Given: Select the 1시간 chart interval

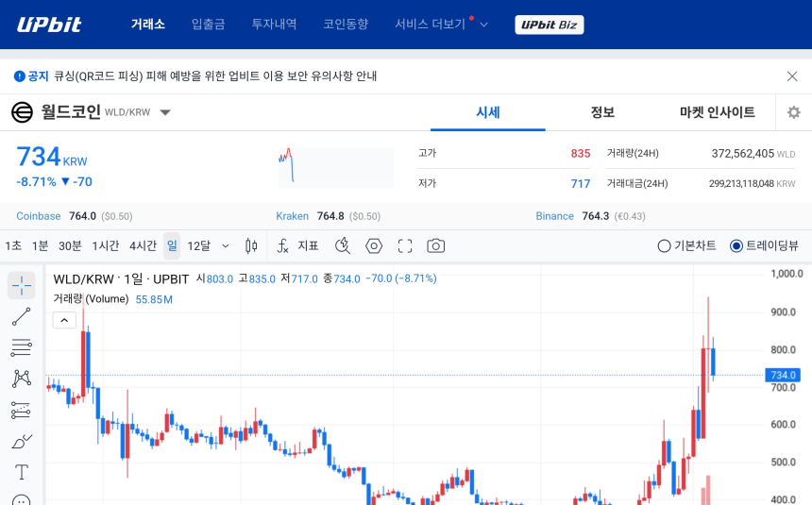Looking at the screenshot, I should click(106, 246).
